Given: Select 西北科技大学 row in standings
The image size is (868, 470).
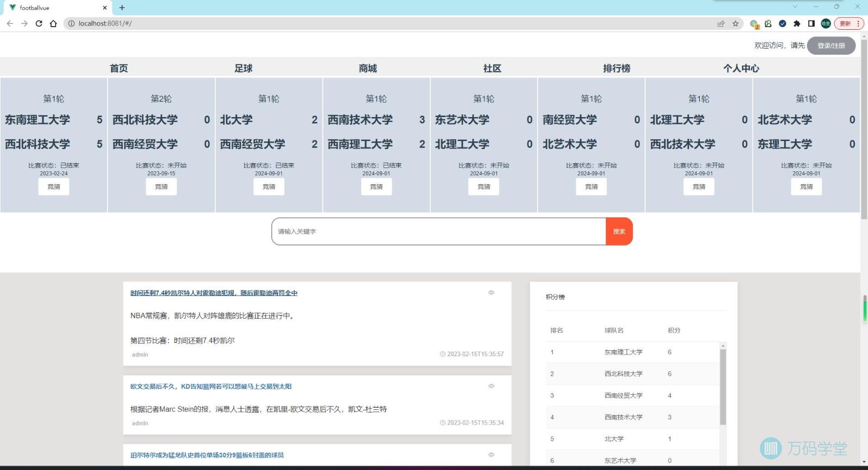Looking at the screenshot, I should 633,374.
